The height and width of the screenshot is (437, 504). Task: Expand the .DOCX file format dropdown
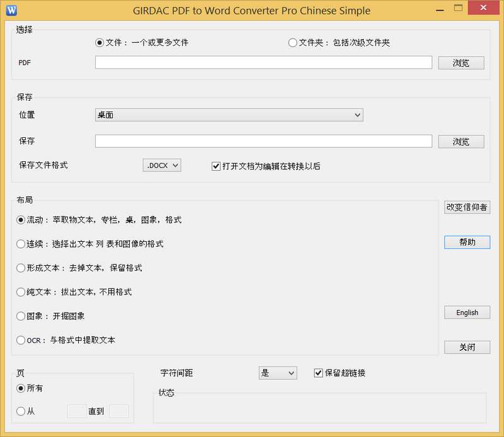[x=162, y=165]
